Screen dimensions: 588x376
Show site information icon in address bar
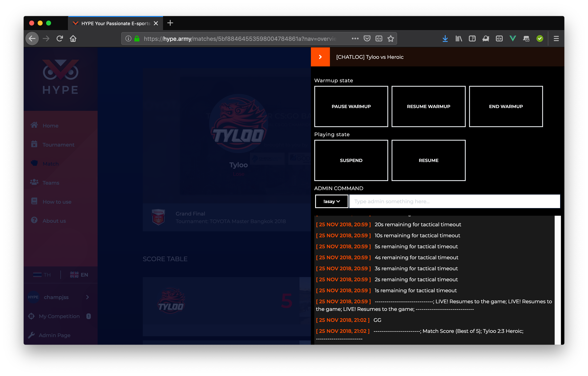128,39
